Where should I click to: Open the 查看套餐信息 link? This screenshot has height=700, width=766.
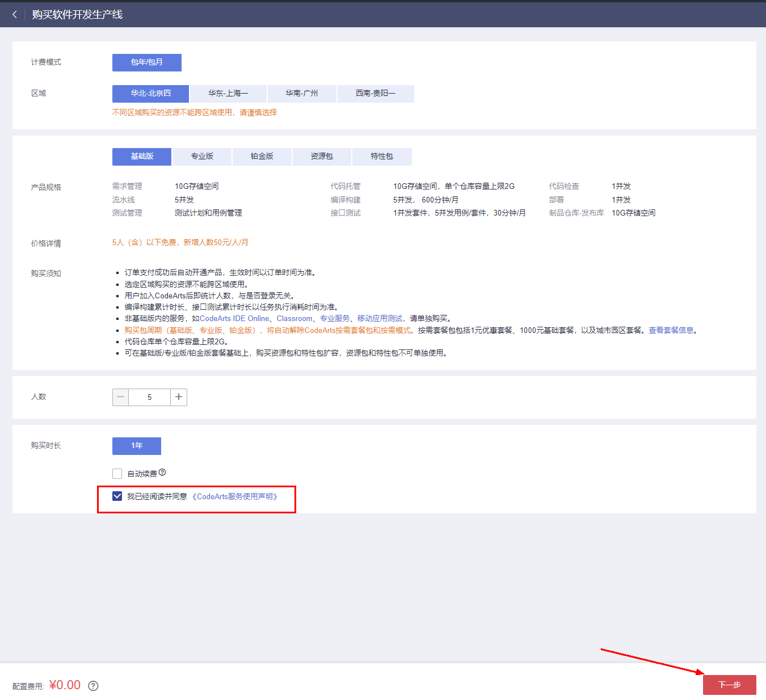[x=671, y=330]
